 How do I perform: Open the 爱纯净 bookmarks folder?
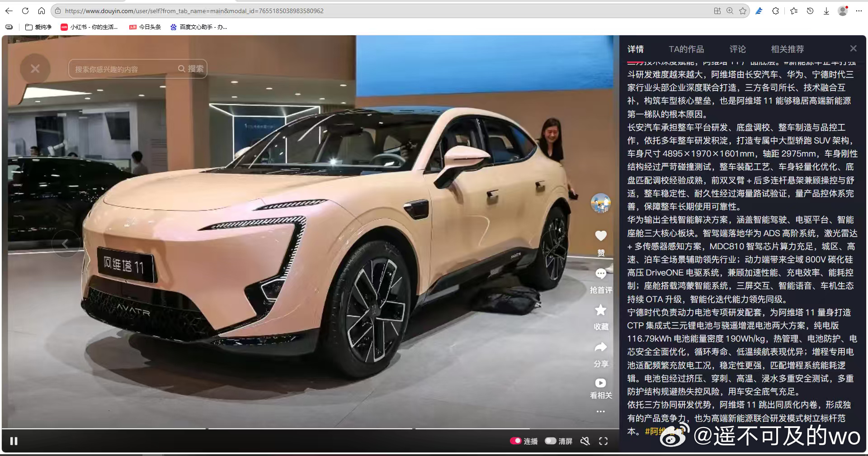[38, 27]
